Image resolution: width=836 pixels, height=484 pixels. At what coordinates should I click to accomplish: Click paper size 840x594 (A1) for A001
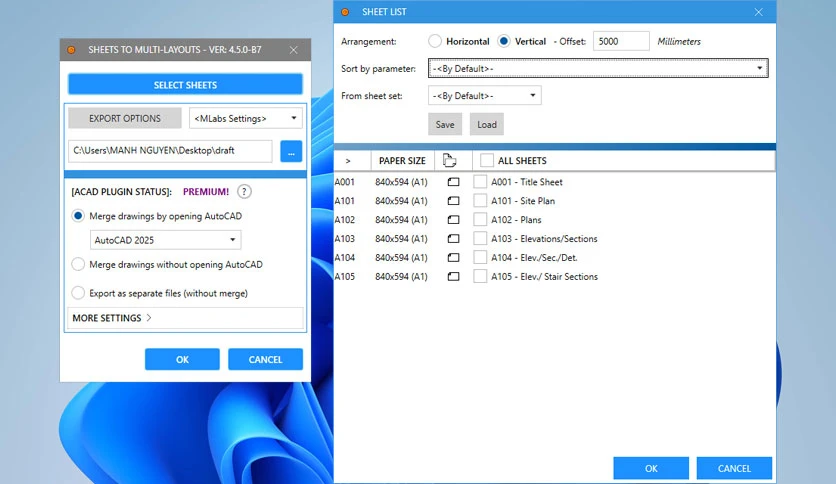tap(401, 182)
